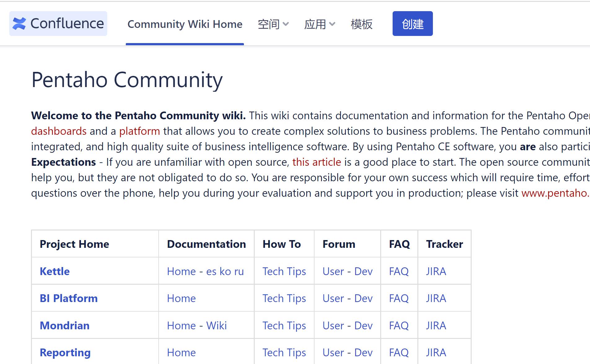Open Kettle User forum link
Image resolution: width=590 pixels, height=364 pixels.
pos(333,271)
